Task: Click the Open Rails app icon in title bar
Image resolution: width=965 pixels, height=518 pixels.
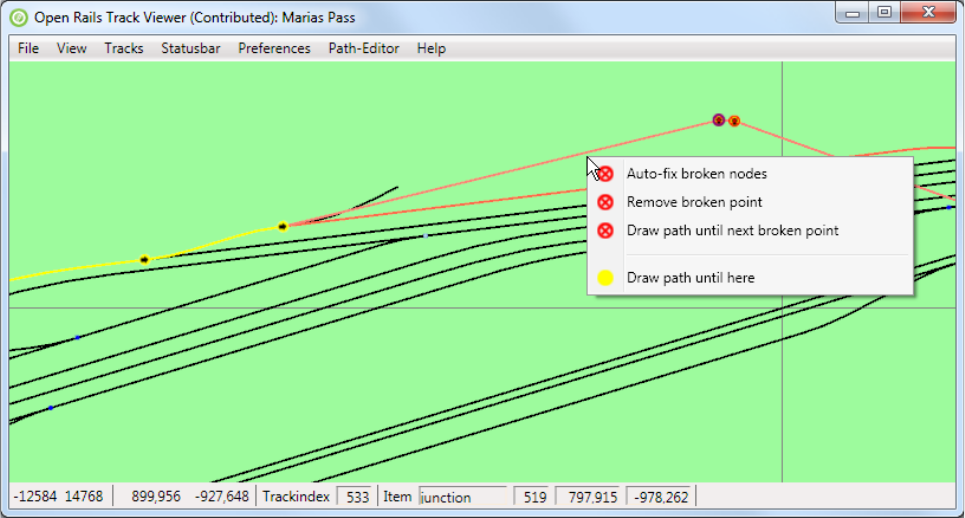Action: [19, 18]
